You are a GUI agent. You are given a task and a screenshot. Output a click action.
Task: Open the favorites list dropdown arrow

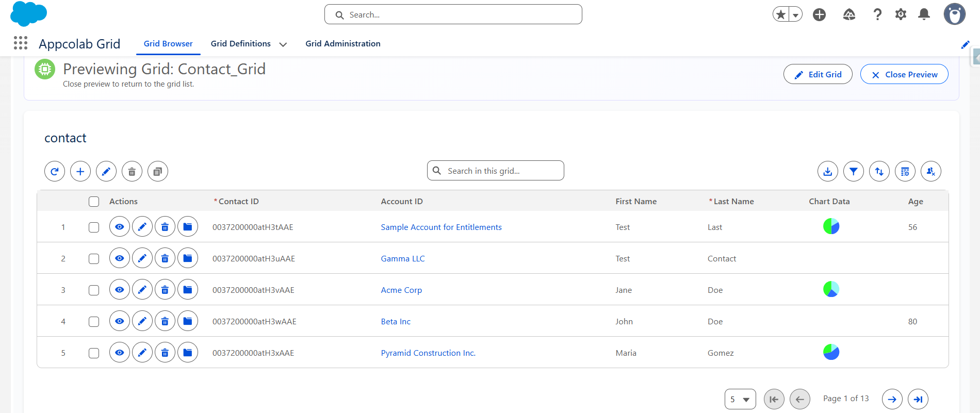[x=796, y=15]
